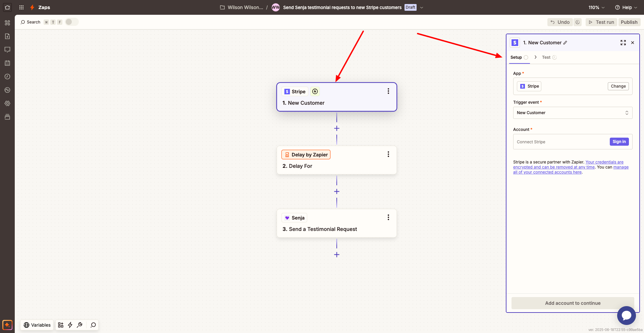Click the magnifier icon in bottom toolbar

click(93, 325)
